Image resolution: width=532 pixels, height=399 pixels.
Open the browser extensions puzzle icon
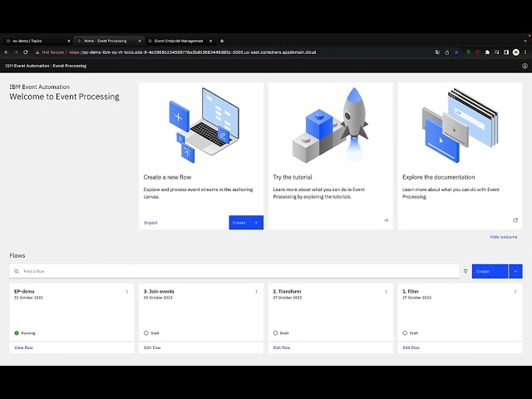tap(487, 52)
